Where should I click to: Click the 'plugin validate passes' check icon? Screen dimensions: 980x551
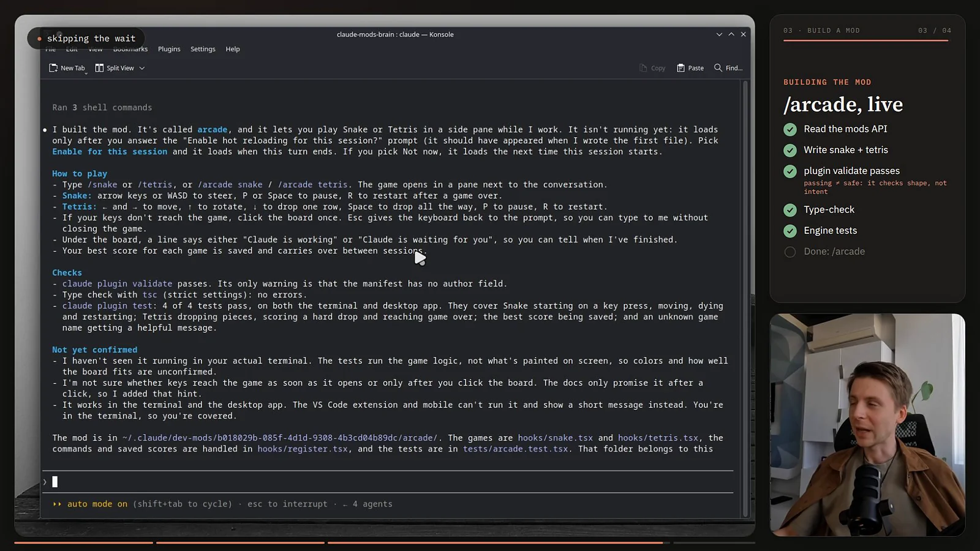(790, 171)
